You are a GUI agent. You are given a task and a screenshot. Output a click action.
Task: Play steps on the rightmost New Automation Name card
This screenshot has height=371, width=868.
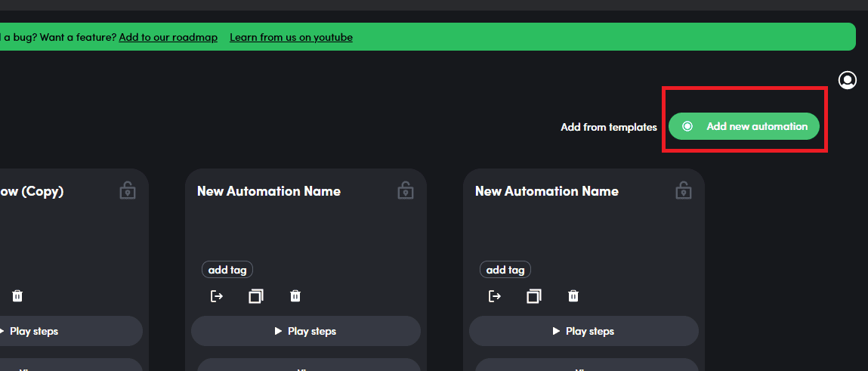583,331
